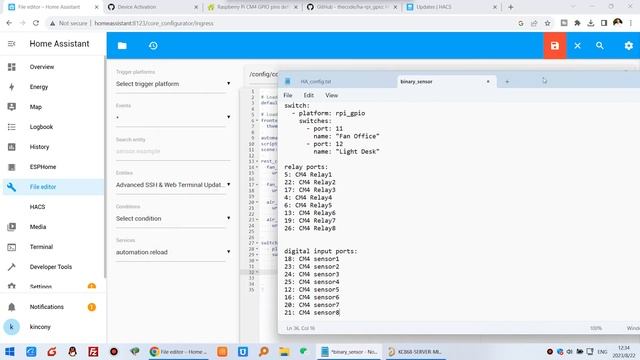Open search in the File editor toolbar

600,46
